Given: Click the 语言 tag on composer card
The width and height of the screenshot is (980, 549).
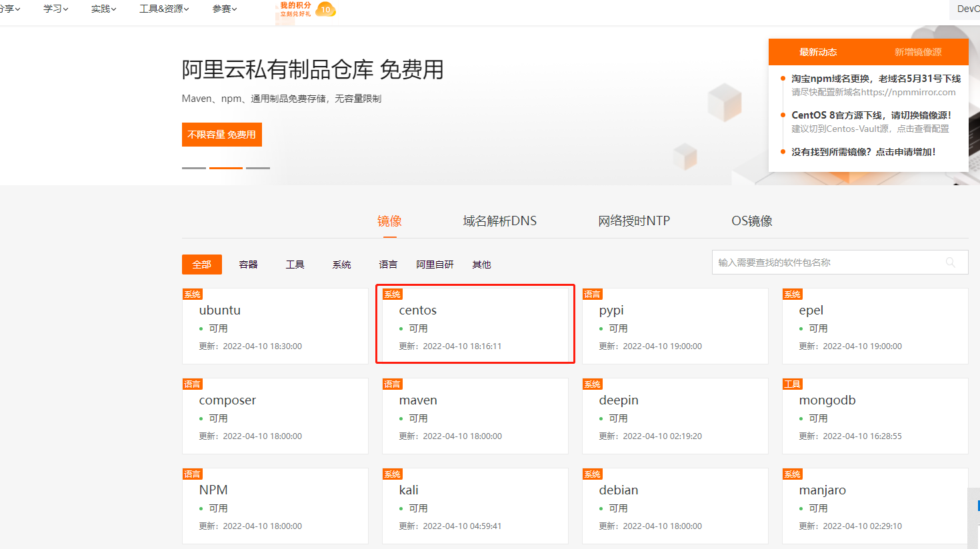Looking at the screenshot, I should (x=193, y=384).
